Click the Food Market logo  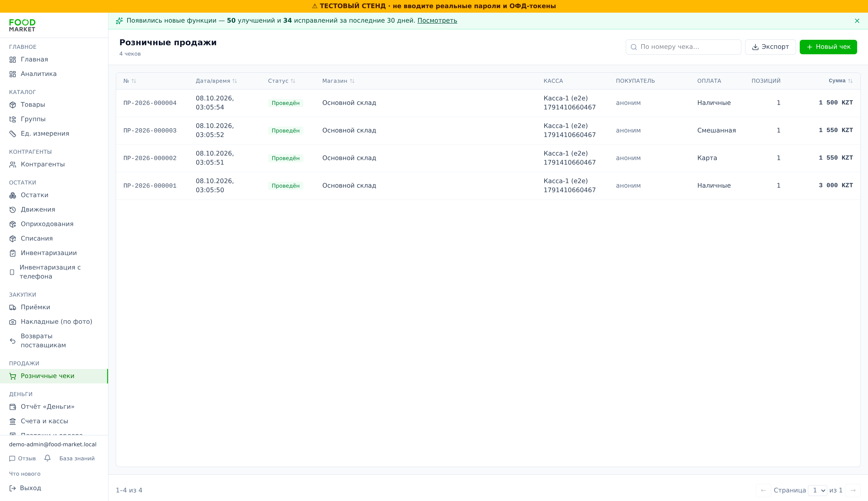(22, 26)
